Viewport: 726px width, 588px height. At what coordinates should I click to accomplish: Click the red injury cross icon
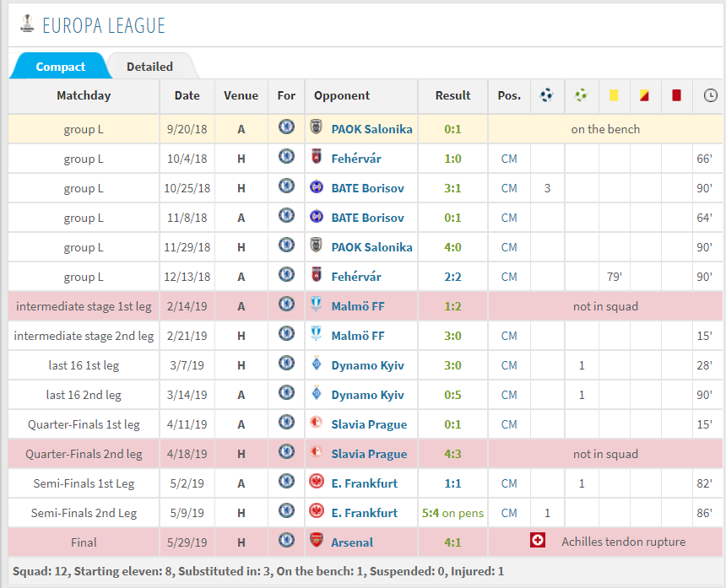(538, 540)
